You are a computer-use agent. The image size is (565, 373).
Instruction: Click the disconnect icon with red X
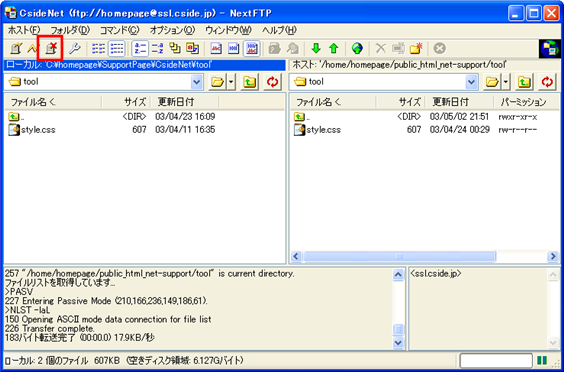(x=51, y=48)
